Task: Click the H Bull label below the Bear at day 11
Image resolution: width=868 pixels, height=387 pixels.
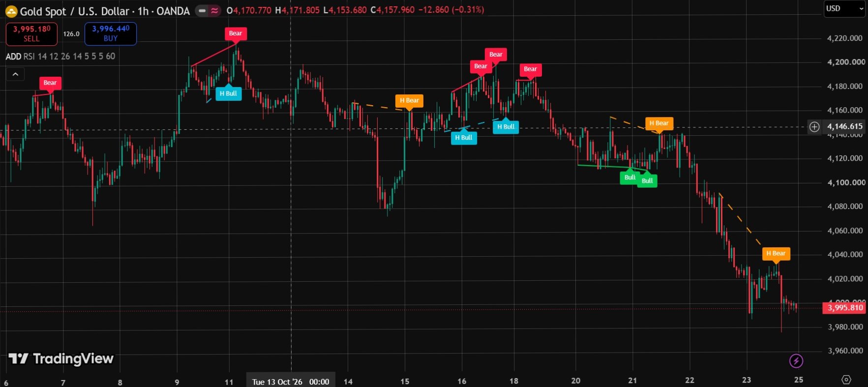Action: pyautogui.click(x=228, y=93)
